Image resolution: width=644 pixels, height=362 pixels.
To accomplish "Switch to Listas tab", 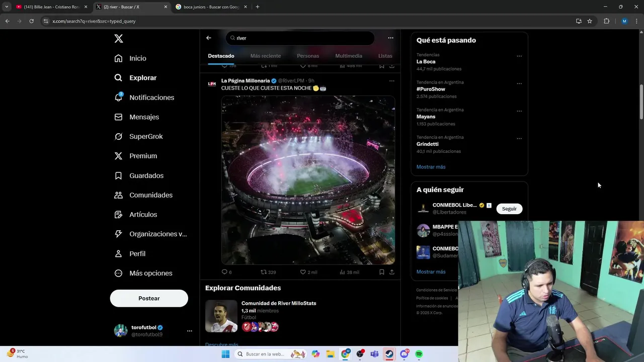I will 385,56.
